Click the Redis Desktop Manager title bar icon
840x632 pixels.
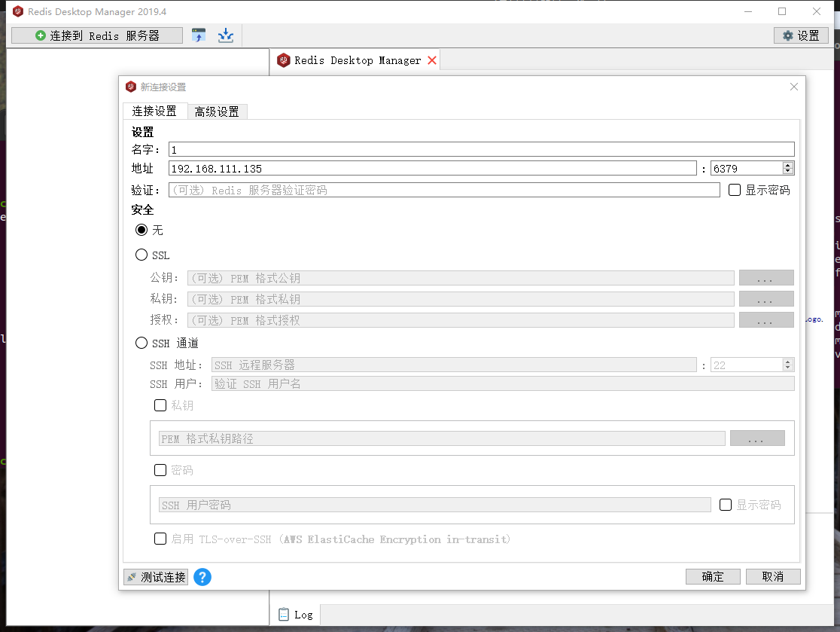[x=17, y=11]
